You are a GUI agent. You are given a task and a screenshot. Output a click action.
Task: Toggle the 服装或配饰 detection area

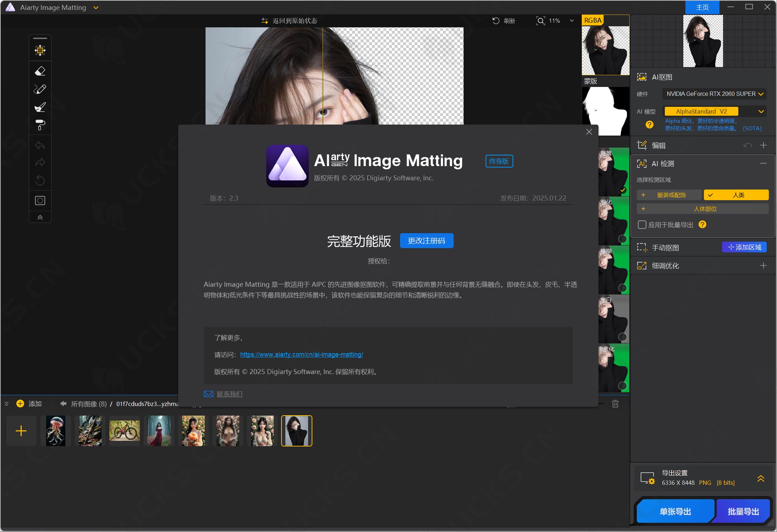pyautogui.click(x=669, y=195)
